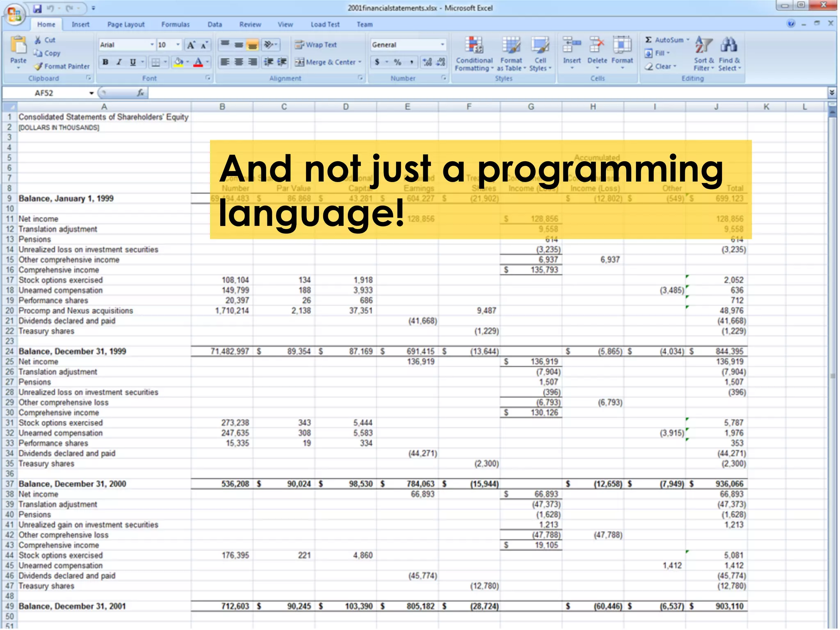Image resolution: width=840 pixels, height=630 pixels.
Task: Switch to the Formulas tab
Action: [x=175, y=25]
